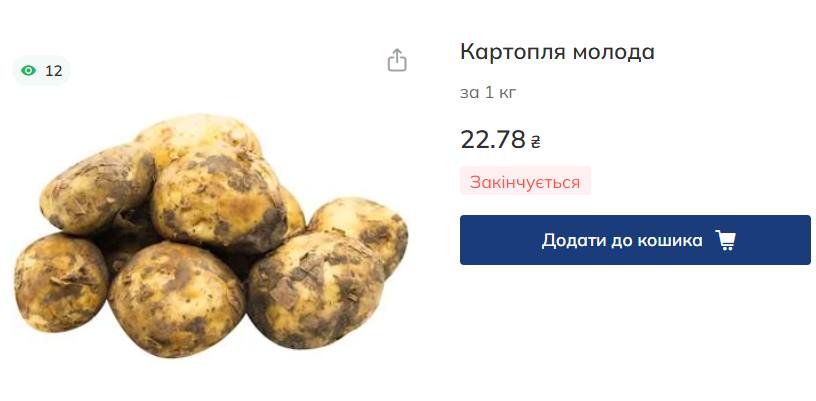Click the red Закінчується low-stock badge
This screenshot has width=816, height=401.
pos(525,181)
